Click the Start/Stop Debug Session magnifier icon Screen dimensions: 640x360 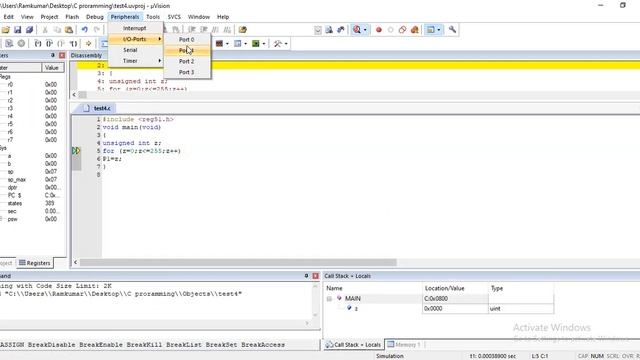point(357,30)
